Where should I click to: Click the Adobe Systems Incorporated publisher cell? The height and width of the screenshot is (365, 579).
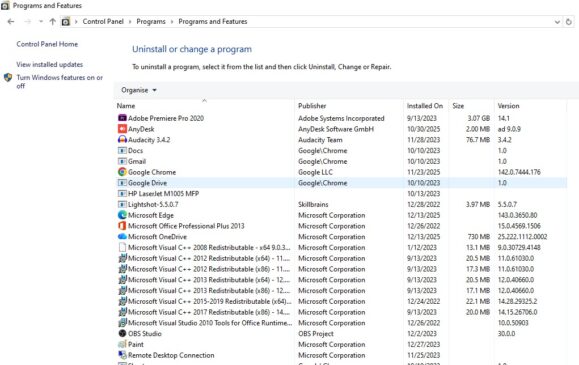pyautogui.click(x=341, y=118)
